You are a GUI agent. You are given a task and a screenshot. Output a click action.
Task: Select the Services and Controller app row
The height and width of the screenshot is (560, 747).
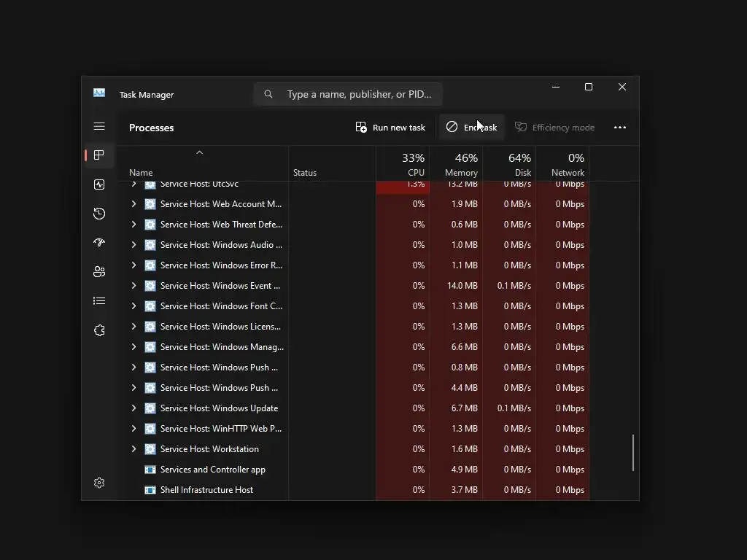point(354,470)
